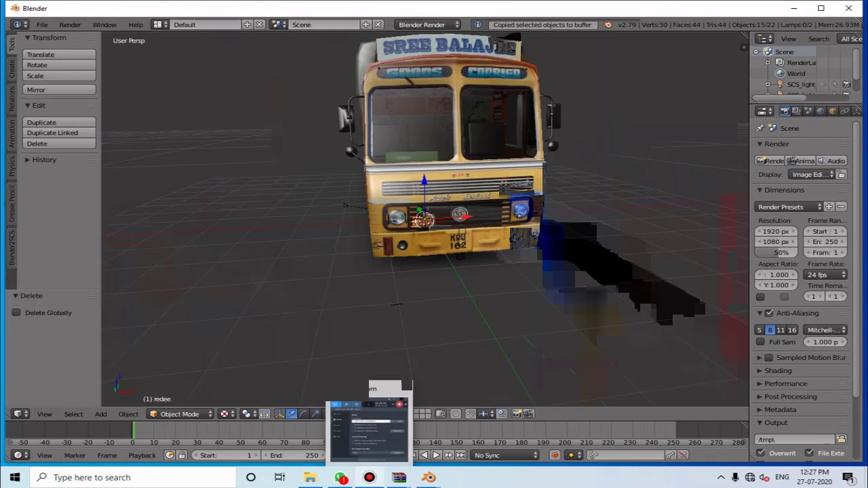Open File Explorer on the taskbar
The width and height of the screenshot is (868, 488).
[x=310, y=477]
